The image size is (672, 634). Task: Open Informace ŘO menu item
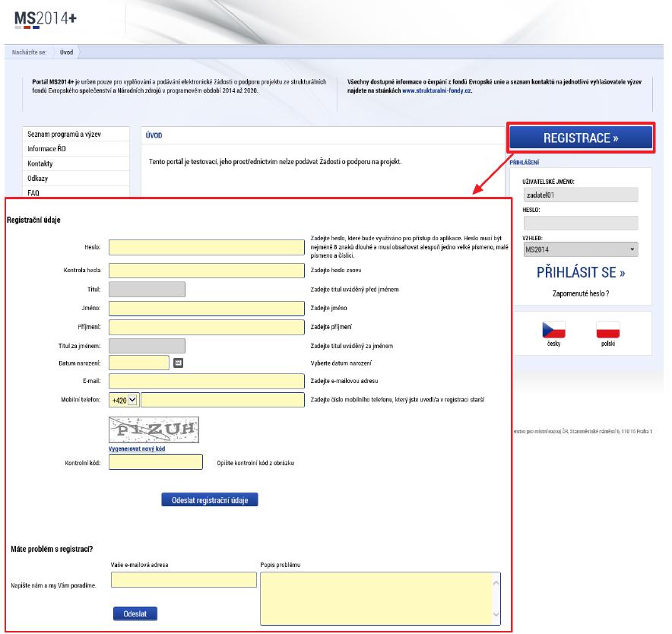click(x=76, y=149)
